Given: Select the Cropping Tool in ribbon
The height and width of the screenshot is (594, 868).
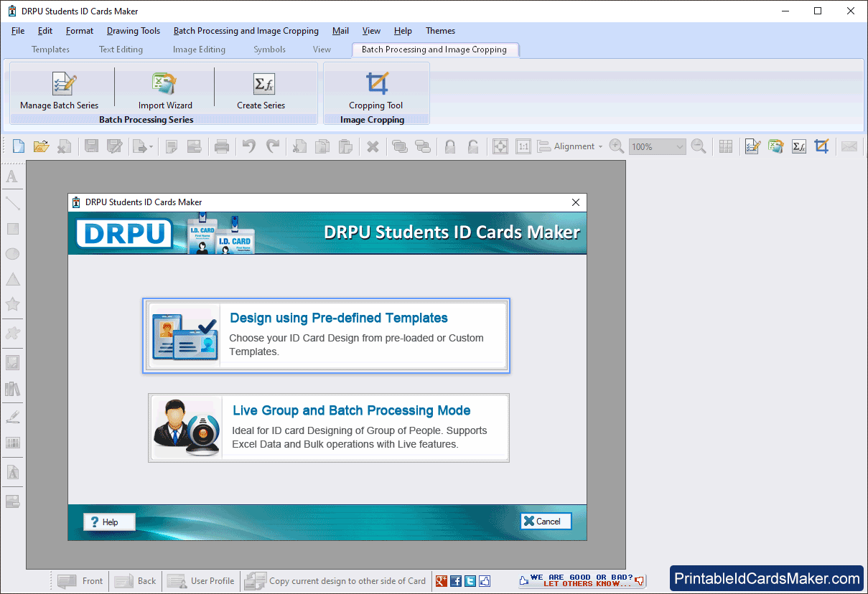Looking at the screenshot, I should click(x=376, y=91).
